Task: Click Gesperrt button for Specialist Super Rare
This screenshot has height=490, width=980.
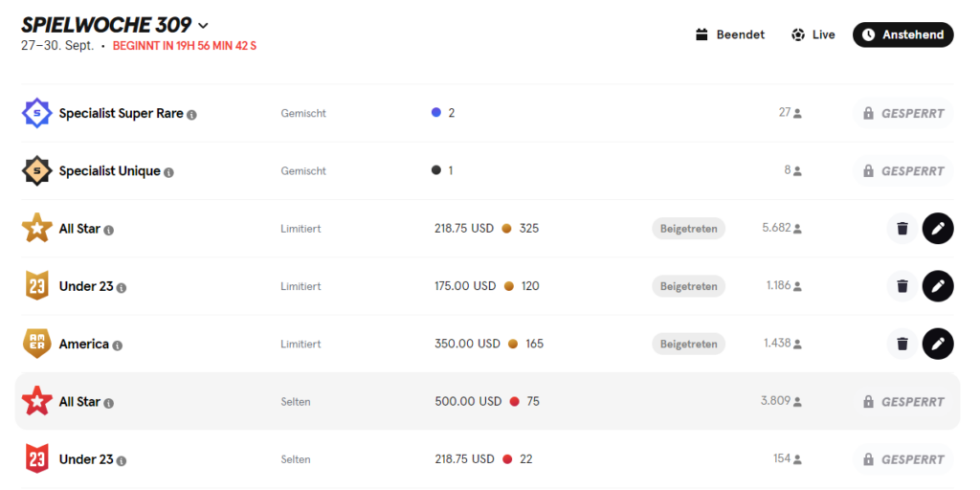Action: (x=903, y=114)
